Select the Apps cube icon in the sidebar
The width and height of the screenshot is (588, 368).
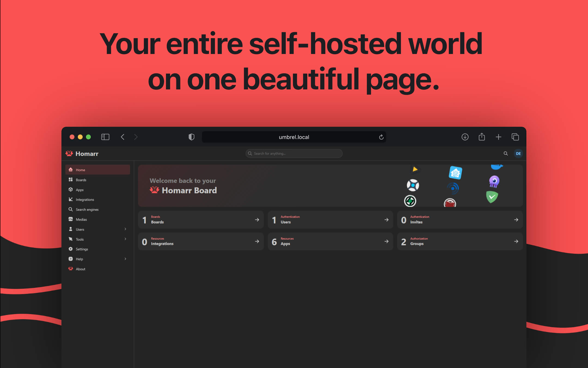[71, 189]
